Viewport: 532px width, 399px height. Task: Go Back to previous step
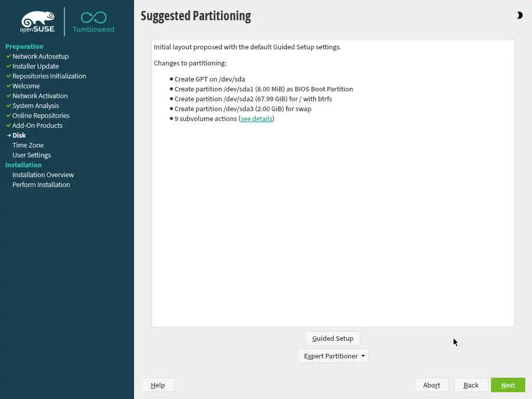(471, 385)
